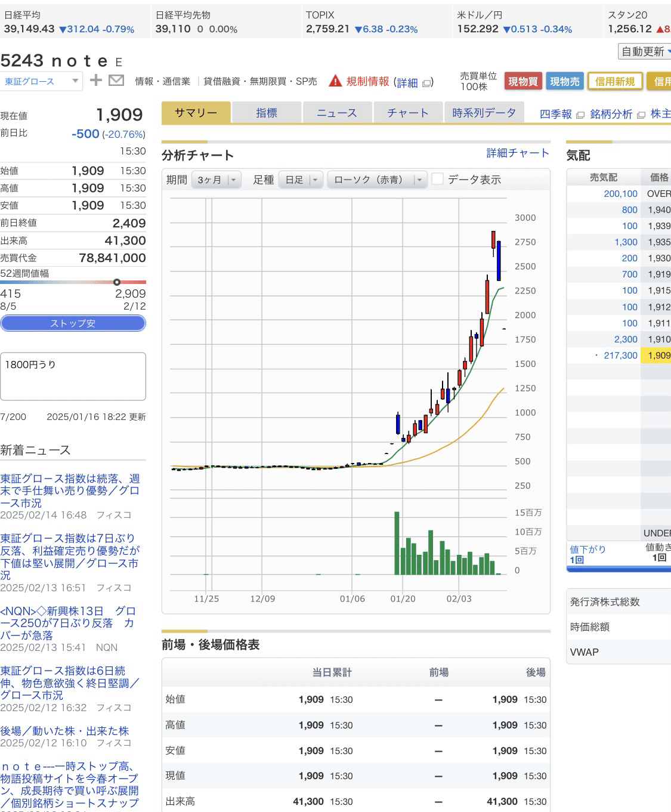Open the 規制情報 link
Screen dimensions: 671x812
367,81
